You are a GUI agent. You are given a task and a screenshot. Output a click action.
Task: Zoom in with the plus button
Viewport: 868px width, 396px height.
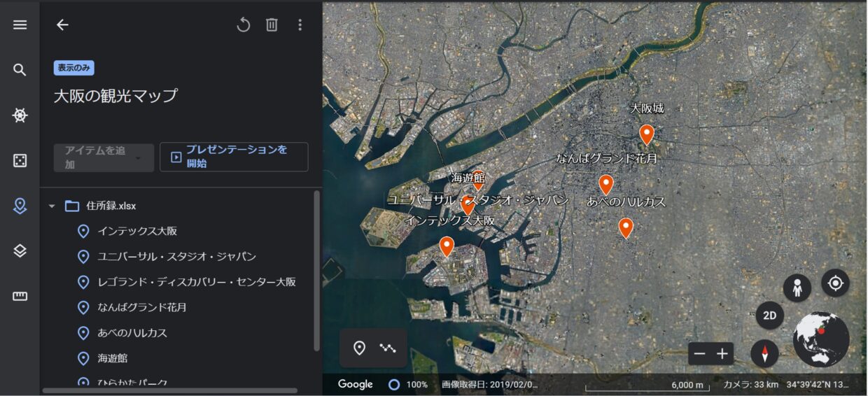tap(722, 354)
